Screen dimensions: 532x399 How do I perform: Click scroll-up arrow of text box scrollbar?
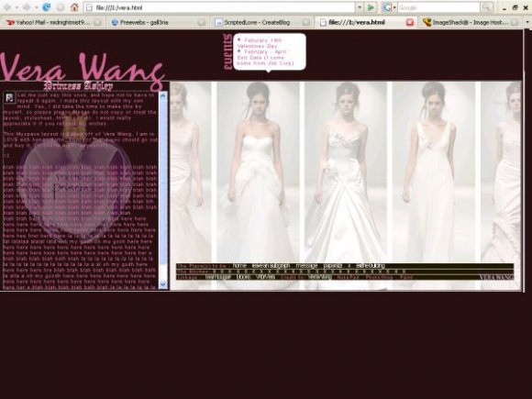coord(163,96)
